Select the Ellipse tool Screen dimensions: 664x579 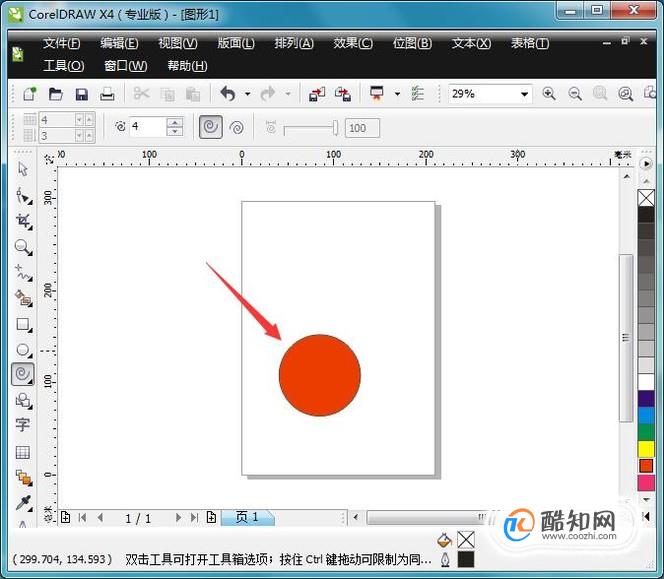point(23,350)
